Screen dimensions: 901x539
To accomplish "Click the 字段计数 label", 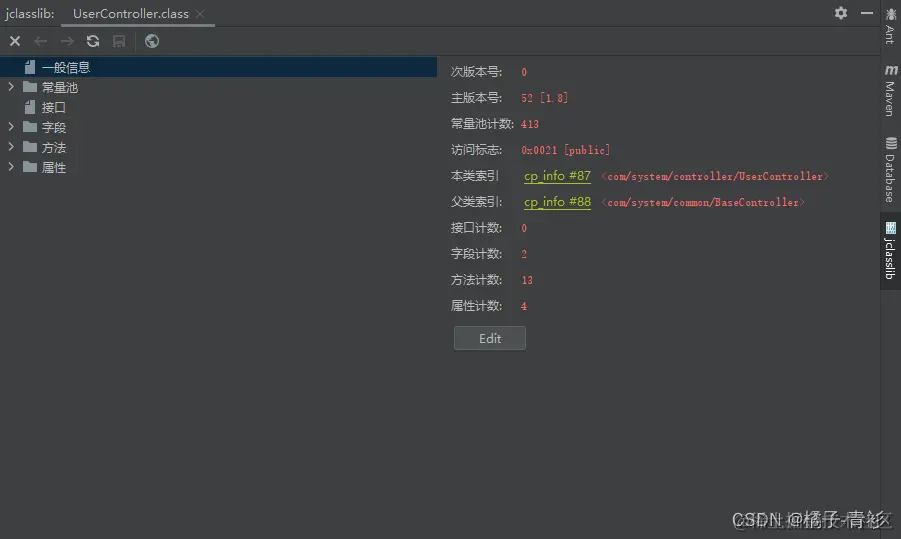I will point(476,254).
